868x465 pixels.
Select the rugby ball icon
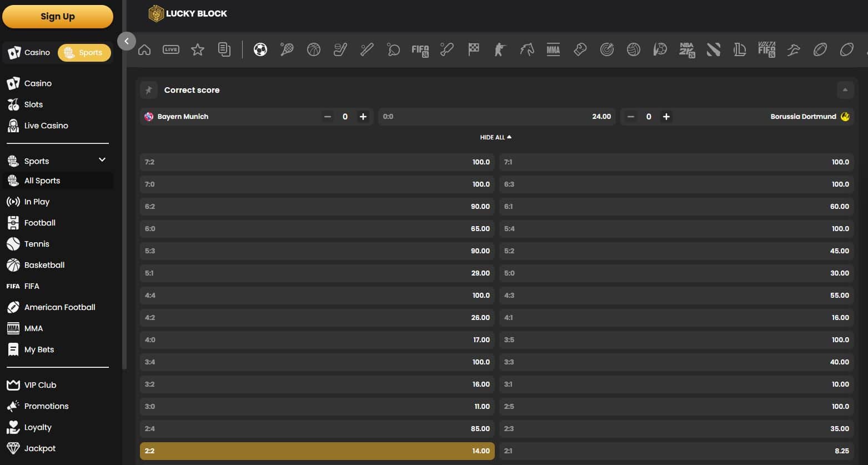coord(847,50)
